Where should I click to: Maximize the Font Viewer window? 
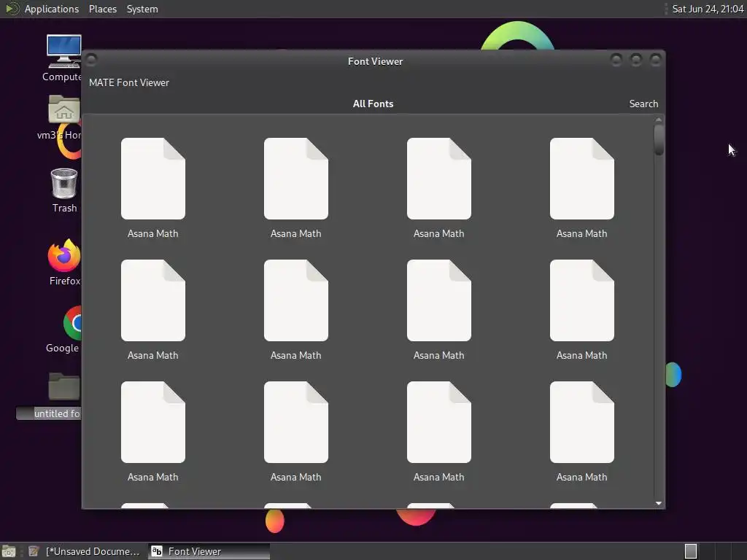pyautogui.click(x=636, y=60)
